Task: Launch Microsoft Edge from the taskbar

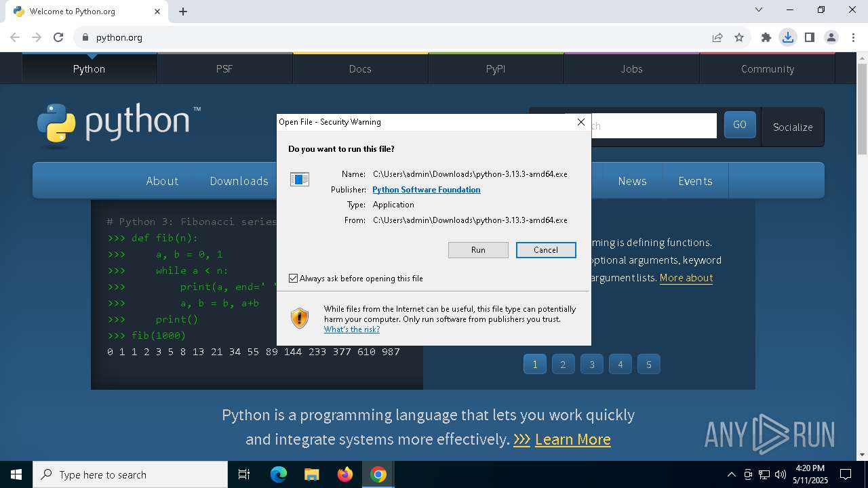Action: (x=279, y=474)
